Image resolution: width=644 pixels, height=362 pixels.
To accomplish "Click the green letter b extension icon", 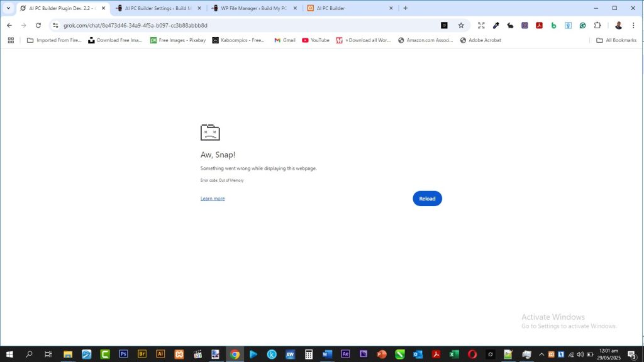I will pyautogui.click(x=553, y=25).
